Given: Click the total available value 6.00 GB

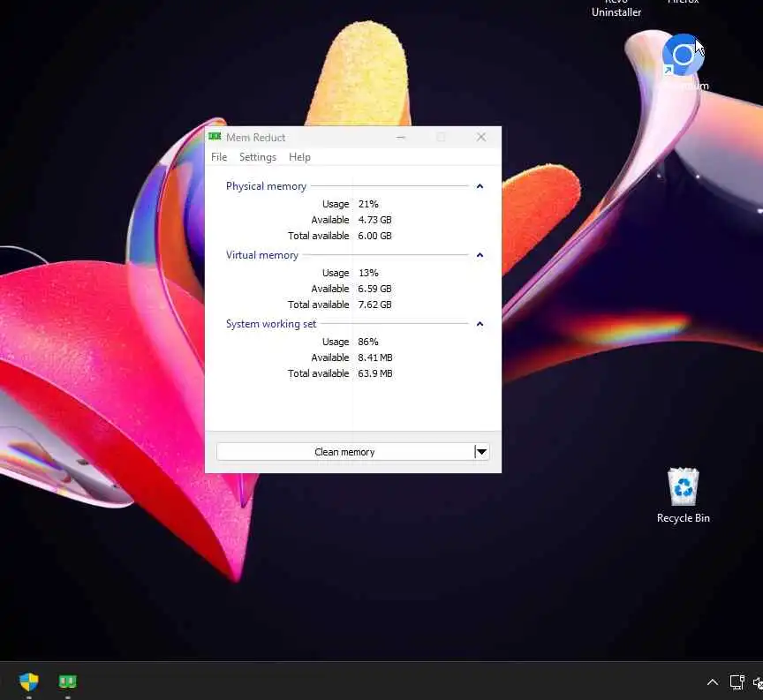Looking at the screenshot, I should (x=374, y=236).
